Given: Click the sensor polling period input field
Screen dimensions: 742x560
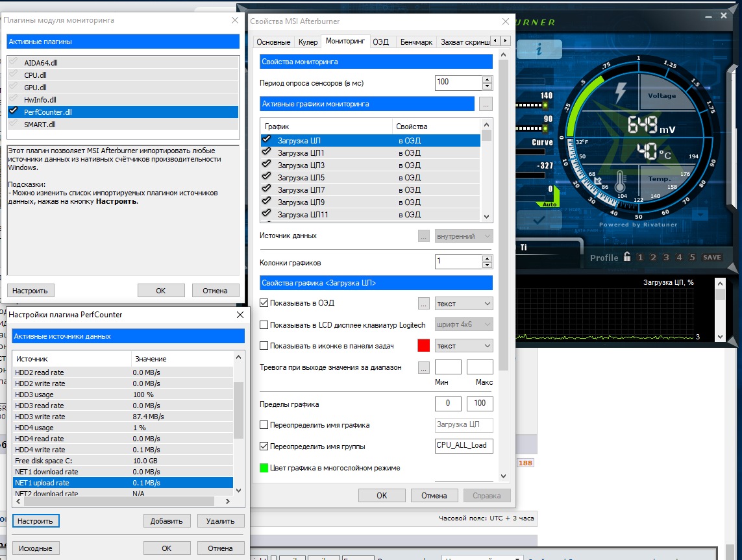Looking at the screenshot, I should coord(458,83).
